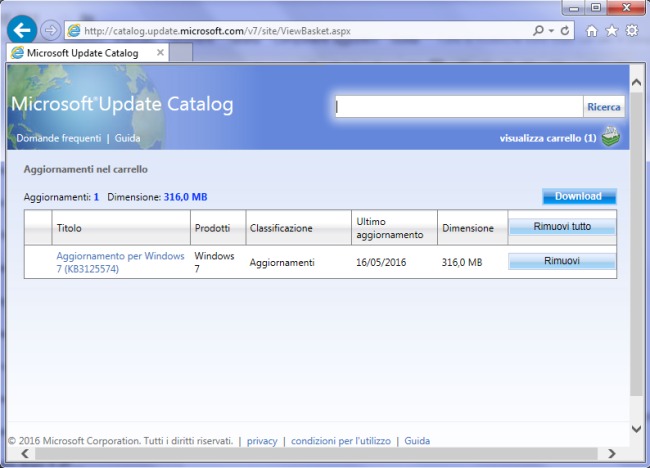
Task: Click the catalog search text field
Action: tap(459, 107)
